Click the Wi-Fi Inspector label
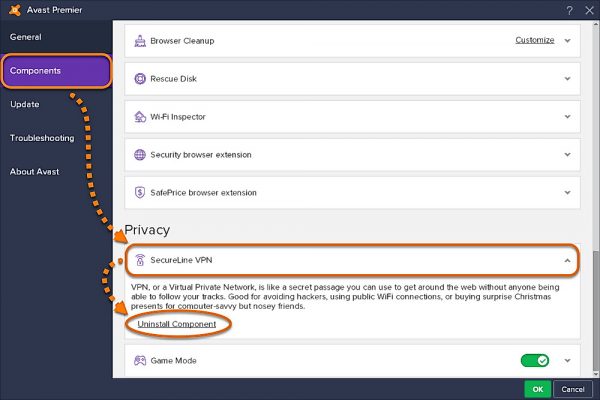Screen dimensions: 600x400 pyautogui.click(x=178, y=117)
